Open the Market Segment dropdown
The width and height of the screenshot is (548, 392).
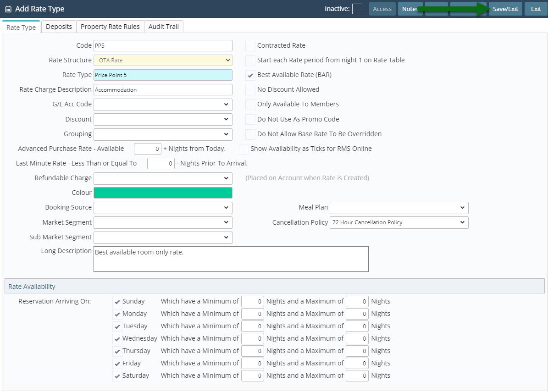[x=163, y=222]
